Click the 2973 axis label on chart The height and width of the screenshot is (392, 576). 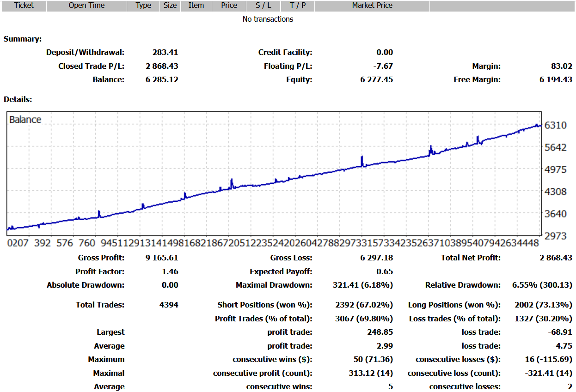pos(555,235)
